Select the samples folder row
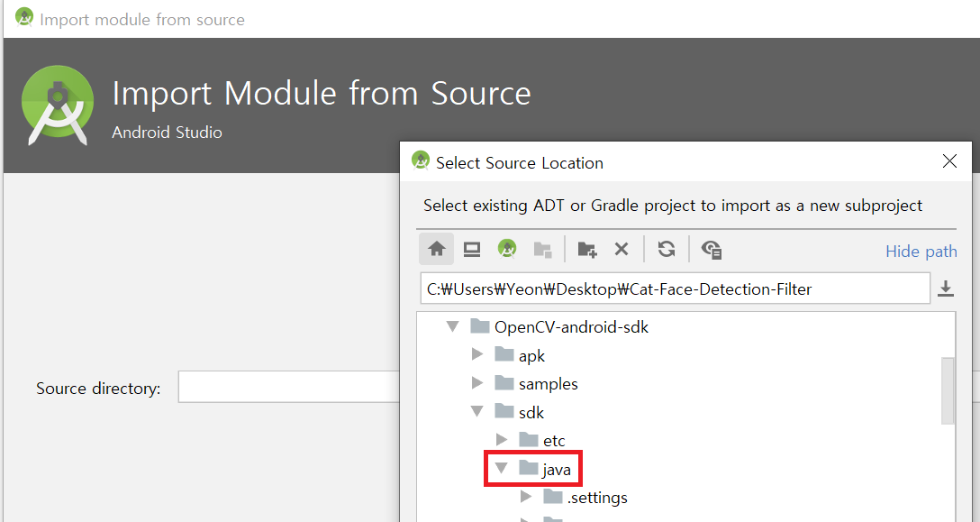 (536, 383)
